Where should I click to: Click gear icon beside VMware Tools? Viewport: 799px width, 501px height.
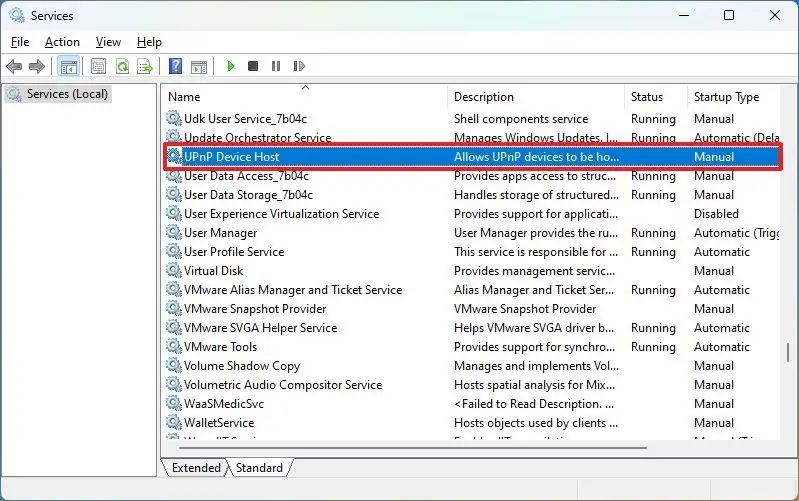[174, 346]
